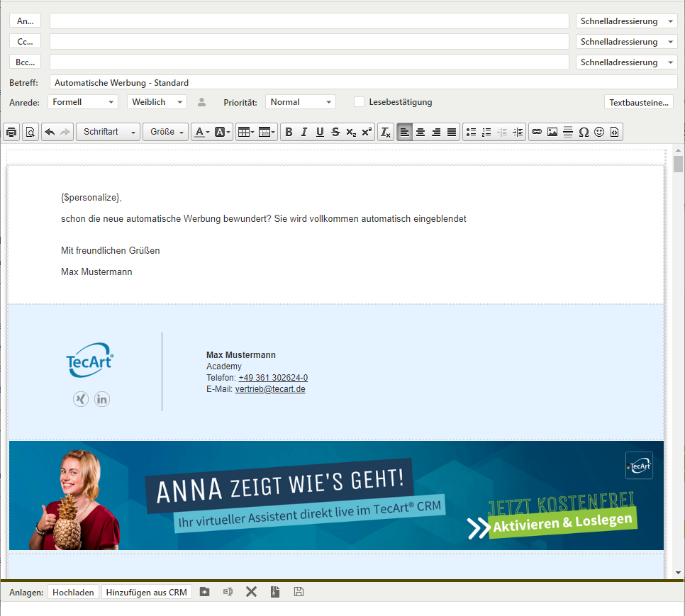Click into the Betreff subject field
This screenshot has width=685, height=616.
coord(363,82)
